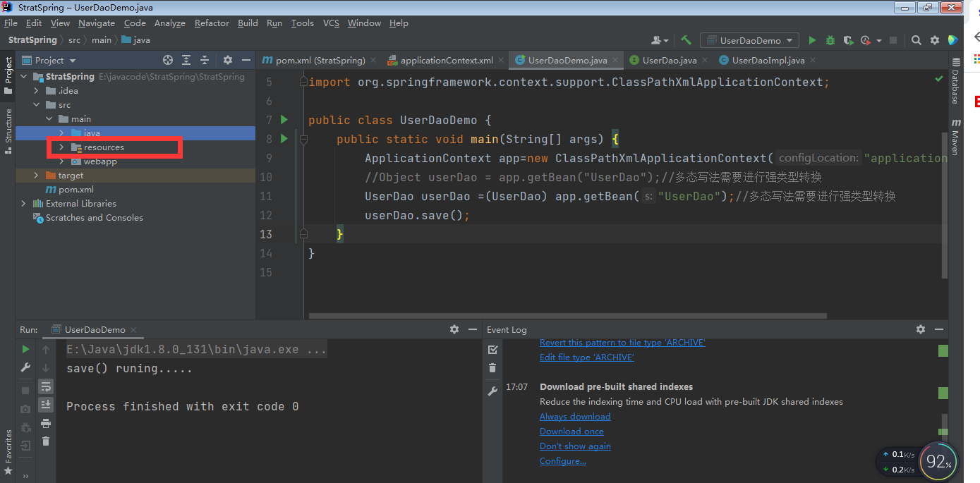Viewport: 980px width, 483px height.
Task: Click the wrench icon in the Run panel
Action: pos(25,367)
